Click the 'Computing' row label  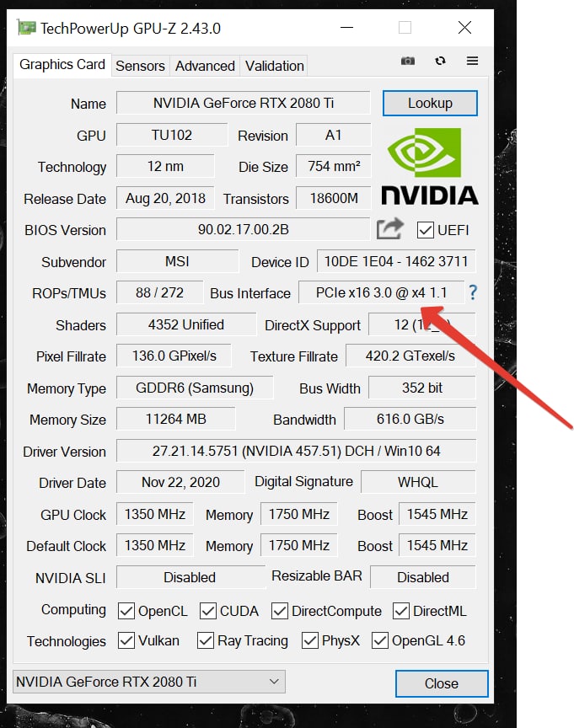click(x=73, y=609)
